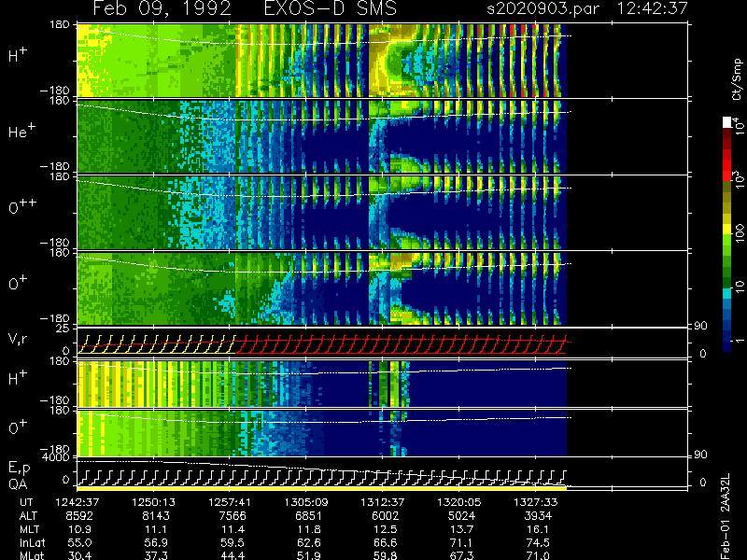Select the 'UT' row header
This screenshot has height=560, width=747.
[27, 502]
